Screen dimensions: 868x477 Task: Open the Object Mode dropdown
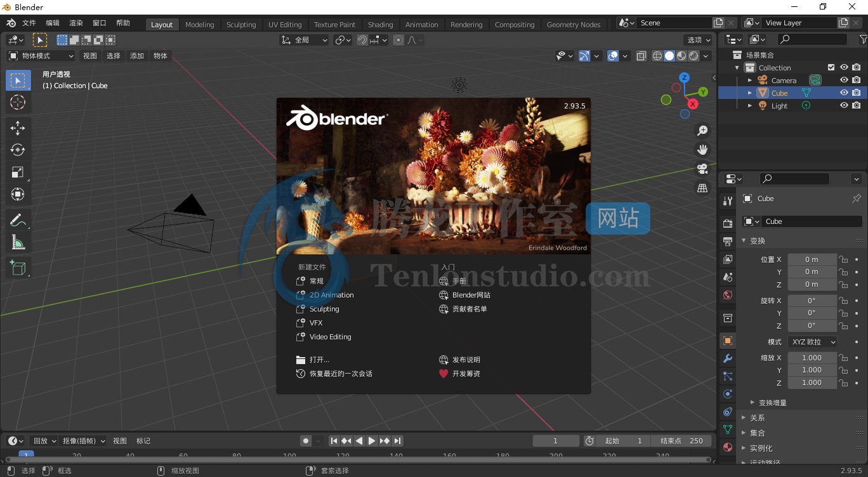(41, 56)
